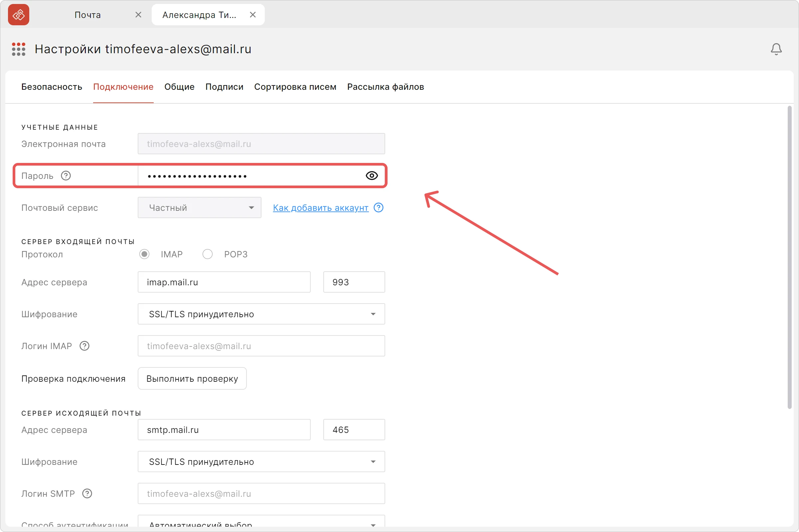The image size is (799, 532).
Task: Select the POP3 protocol radio button
Action: (x=207, y=254)
